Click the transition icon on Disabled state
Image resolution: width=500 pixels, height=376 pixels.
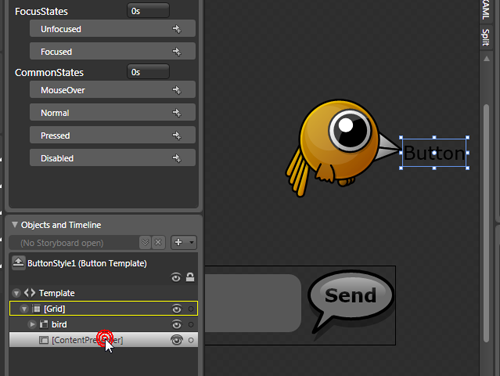click(177, 158)
